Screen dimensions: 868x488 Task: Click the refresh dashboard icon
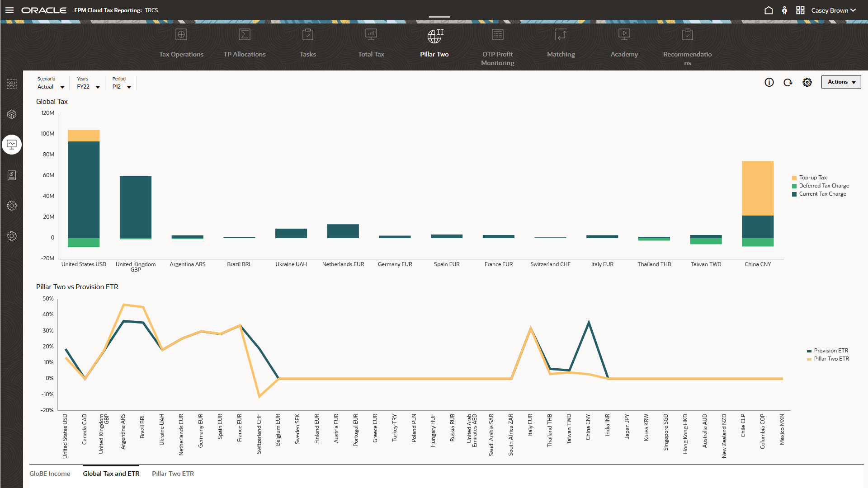point(788,82)
